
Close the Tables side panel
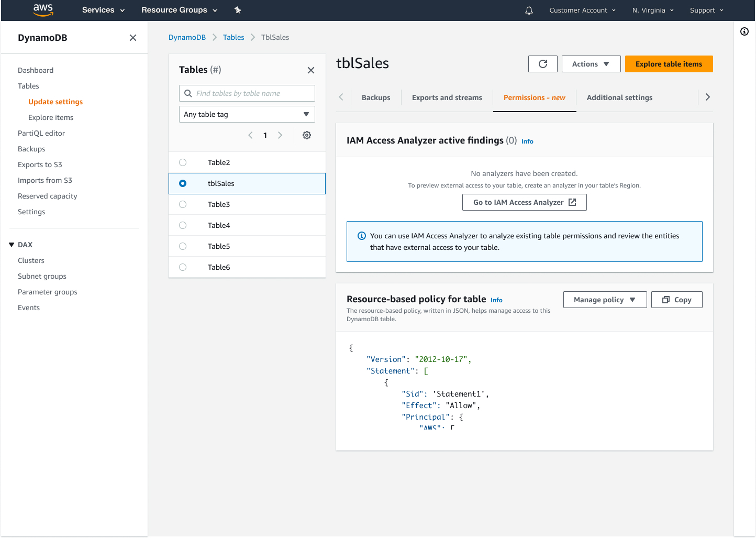(x=310, y=70)
